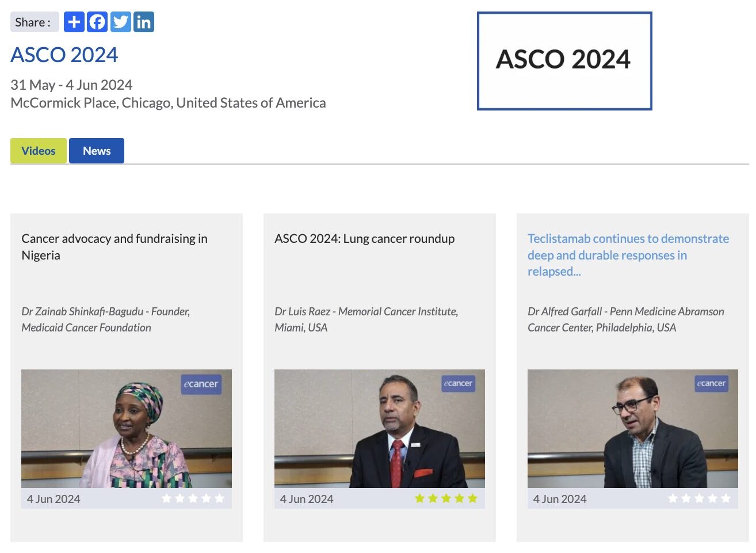Screen dimensions: 756x553
Task: Play Dr Zainab Shinkafi-Bagudu video thumbnail
Action: point(127,429)
